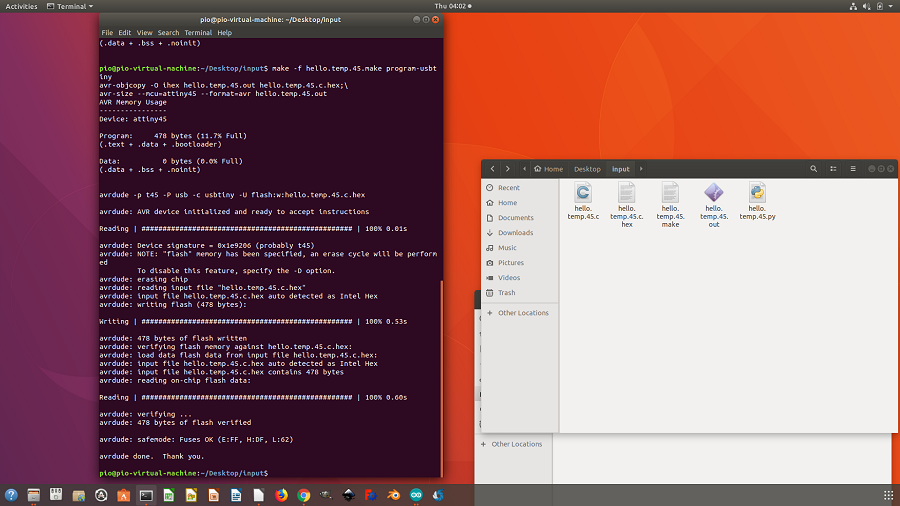Open Software Updater in the dock

(101, 495)
